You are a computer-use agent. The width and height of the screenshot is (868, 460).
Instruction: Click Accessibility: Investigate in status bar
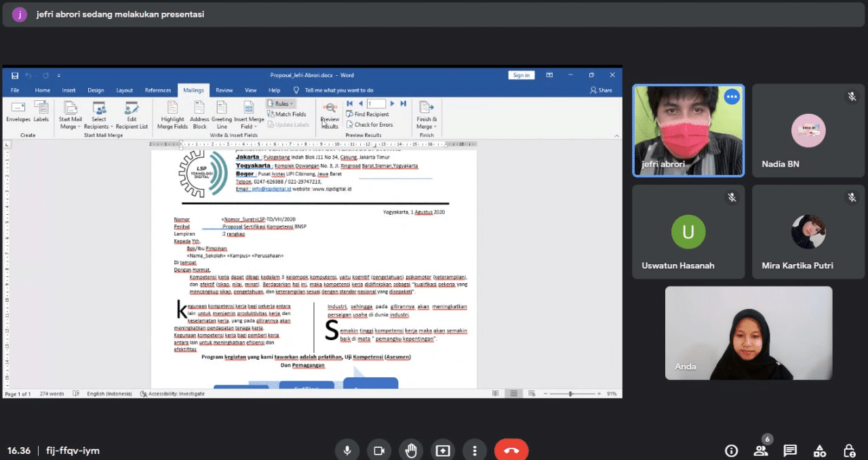(x=172, y=394)
